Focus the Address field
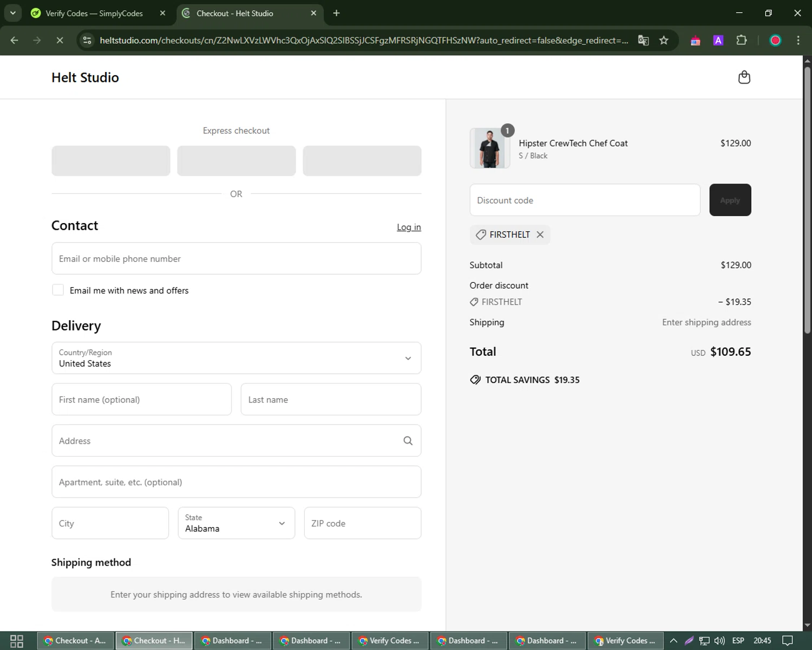The image size is (812, 650). click(237, 440)
